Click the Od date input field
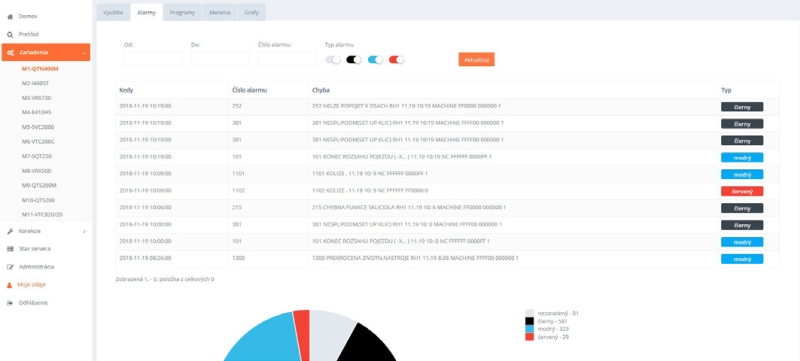Viewport: 800px width, 361px height. click(x=153, y=59)
